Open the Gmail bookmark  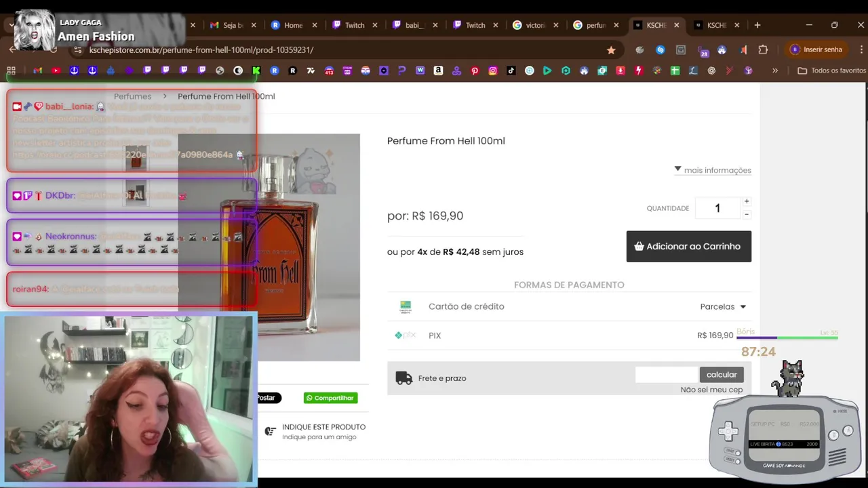pyautogui.click(x=38, y=70)
